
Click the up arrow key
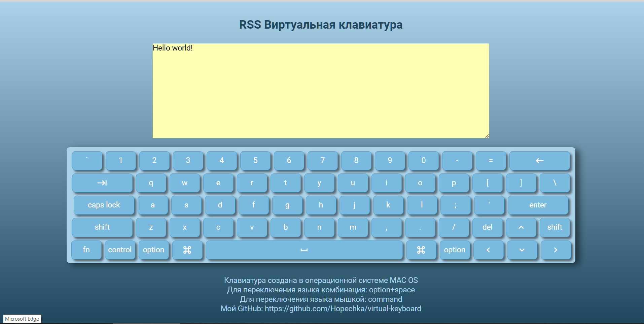pos(521,227)
